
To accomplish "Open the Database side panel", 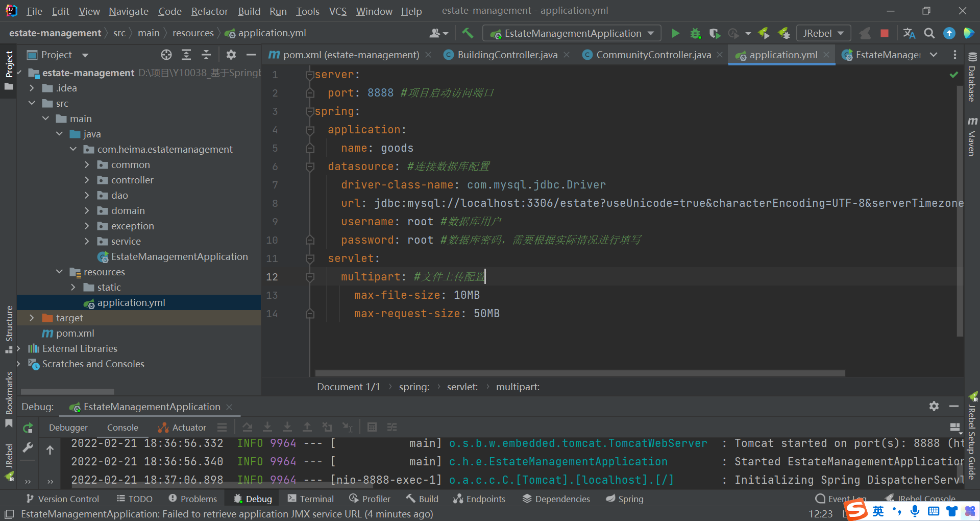I will pyautogui.click(x=972, y=77).
